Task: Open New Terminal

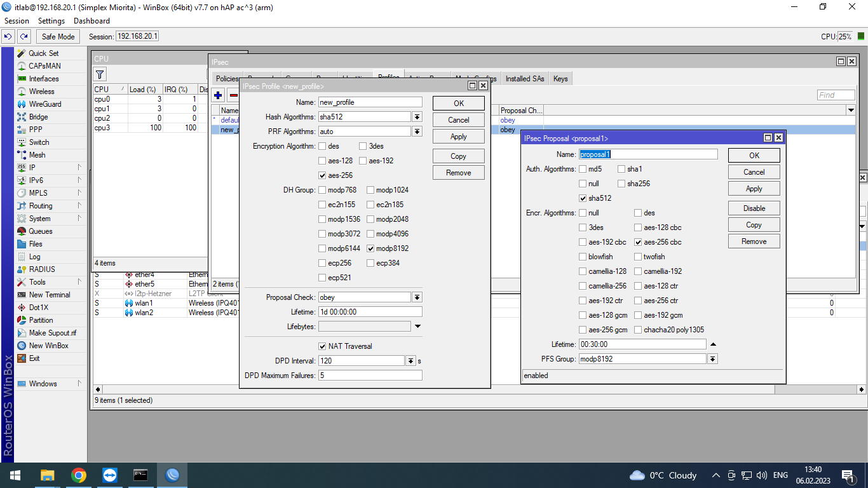Action: click(x=50, y=295)
